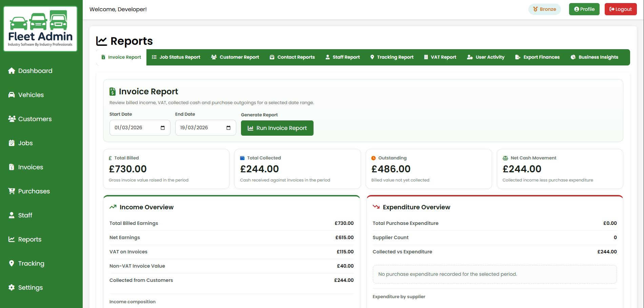The image size is (644, 308).
Task: Click the Expenditure by supplier subheading
Action: pyautogui.click(x=399, y=296)
